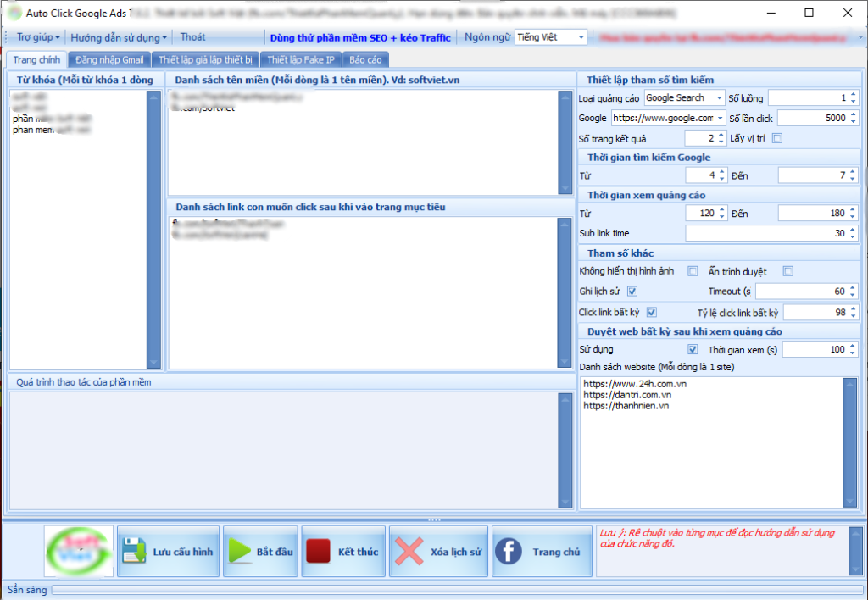The height and width of the screenshot is (600, 868).
Task: Switch to the Đăng nhập Gmail tab
Action: tap(109, 59)
